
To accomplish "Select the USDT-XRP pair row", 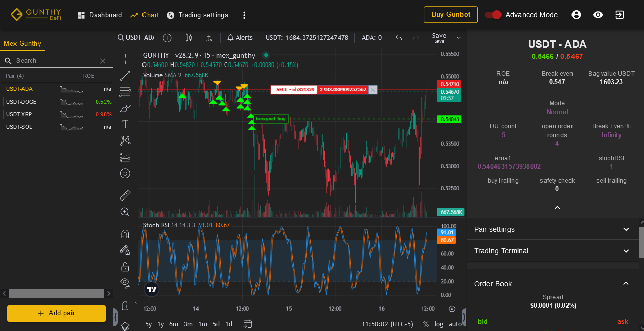I will [56, 114].
